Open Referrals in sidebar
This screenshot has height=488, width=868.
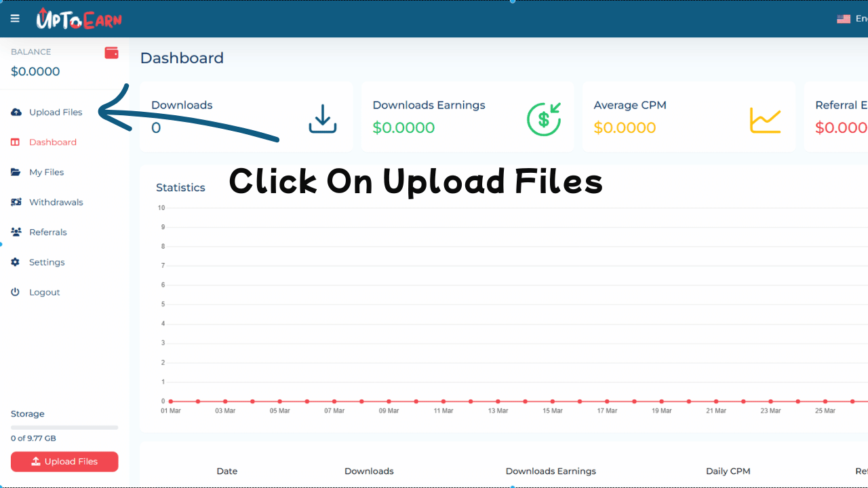click(x=47, y=232)
